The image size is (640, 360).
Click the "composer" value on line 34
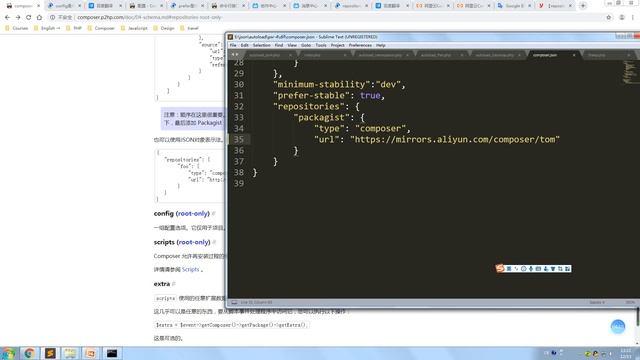click(380, 129)
